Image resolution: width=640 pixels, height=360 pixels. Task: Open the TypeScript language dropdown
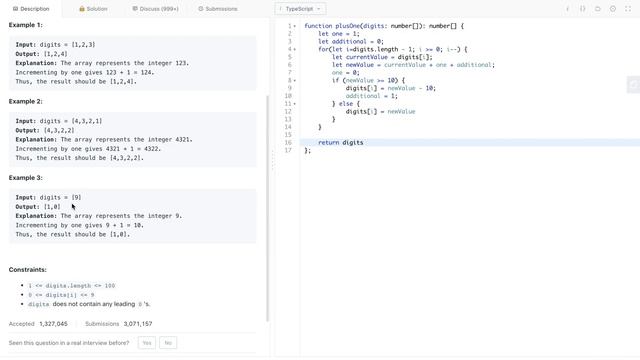click(300, 9)
